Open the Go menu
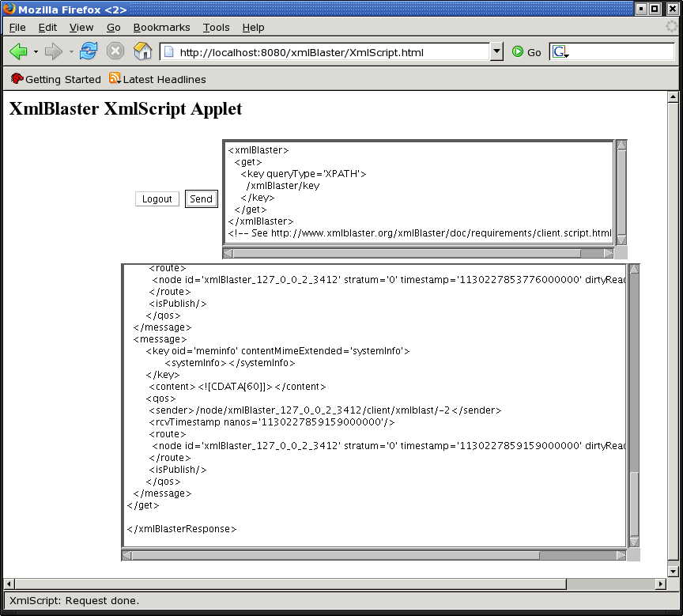This screenshot has height=616, width=683. [114, 28]
